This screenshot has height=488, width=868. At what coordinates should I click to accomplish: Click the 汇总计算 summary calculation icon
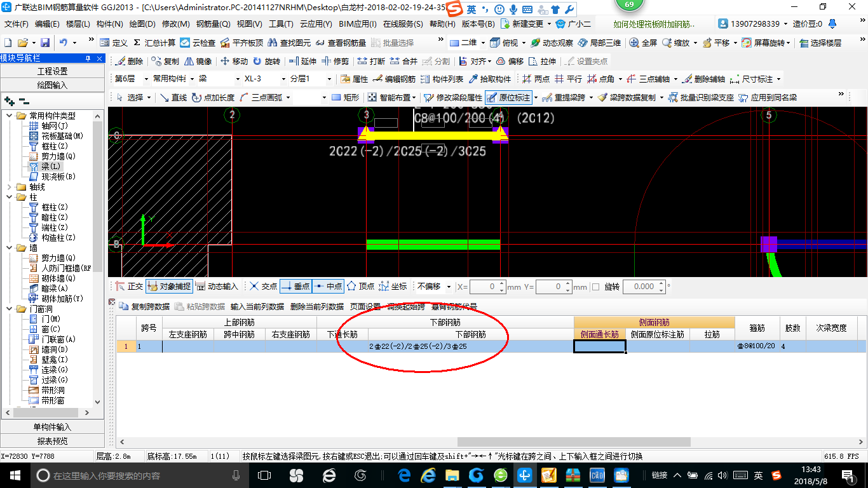pos(154,43)
